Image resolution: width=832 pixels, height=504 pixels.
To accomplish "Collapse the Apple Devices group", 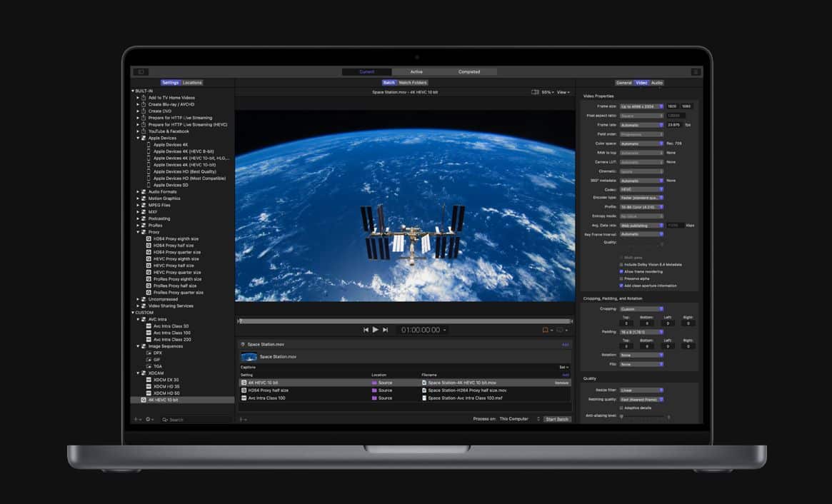I will point(138,138).
